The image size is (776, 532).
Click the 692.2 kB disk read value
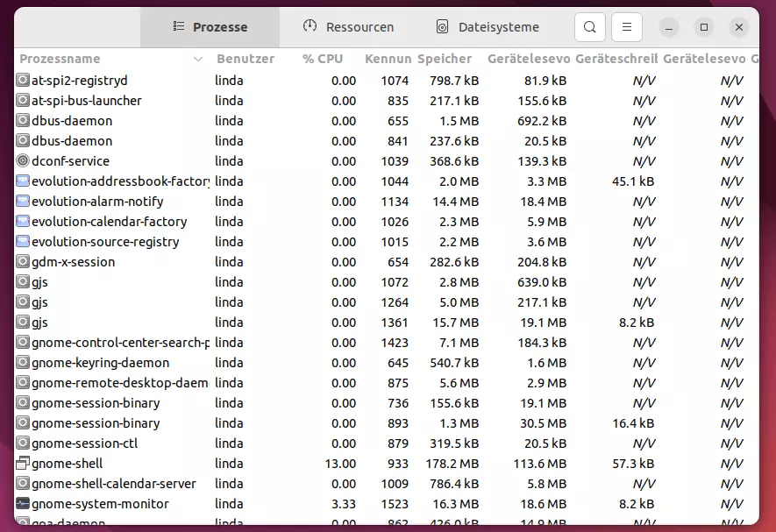[542, 121]
